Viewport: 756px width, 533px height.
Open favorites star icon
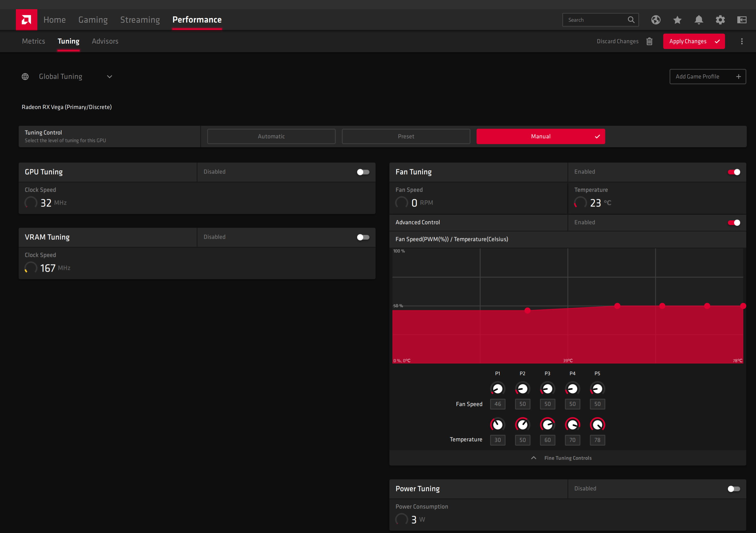[x=677, y=20]
